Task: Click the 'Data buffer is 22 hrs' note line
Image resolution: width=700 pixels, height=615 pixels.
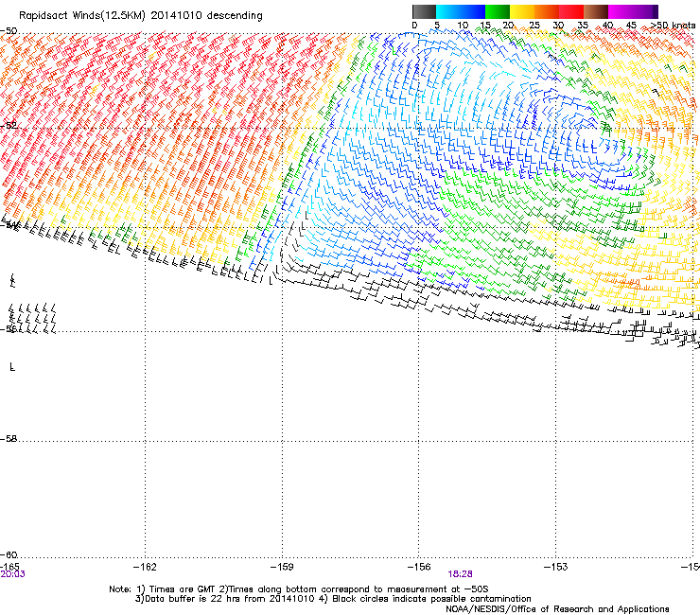Action: tap(333, 599)
